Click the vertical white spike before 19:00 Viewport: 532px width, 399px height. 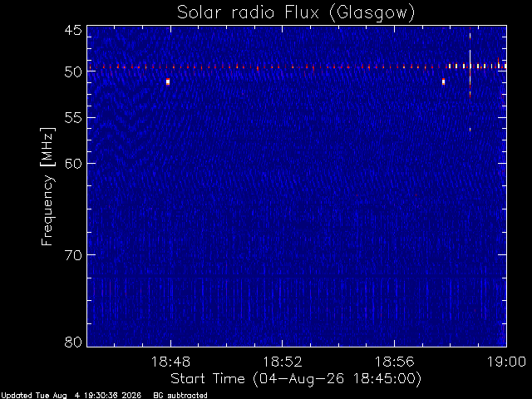pos(470,79)
